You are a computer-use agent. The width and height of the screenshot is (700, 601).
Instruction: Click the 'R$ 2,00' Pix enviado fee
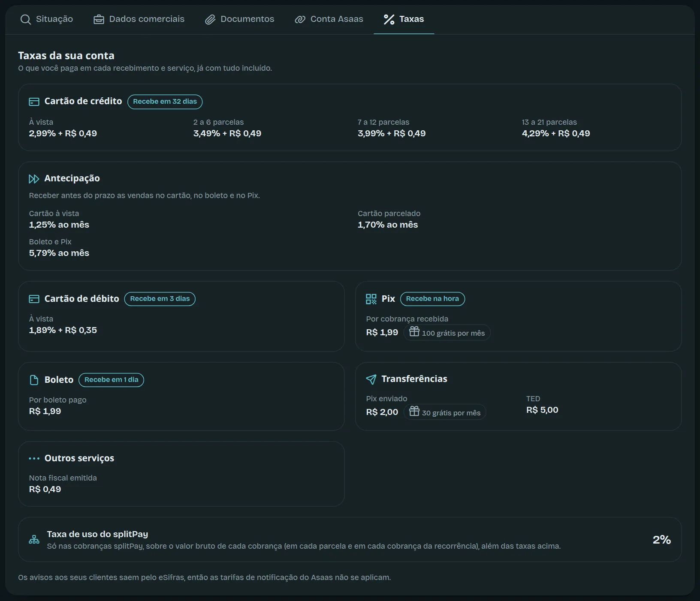click(x=382, y=412)
